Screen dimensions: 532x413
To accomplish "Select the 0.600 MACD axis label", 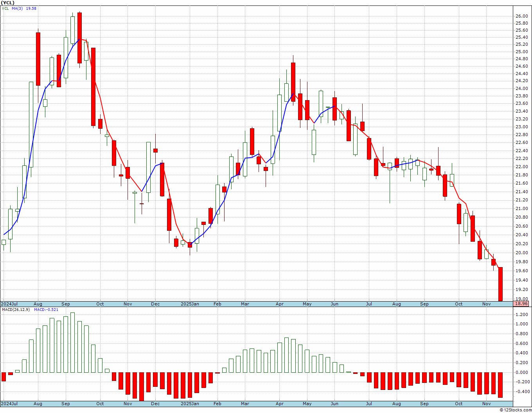I will point(521,344).
